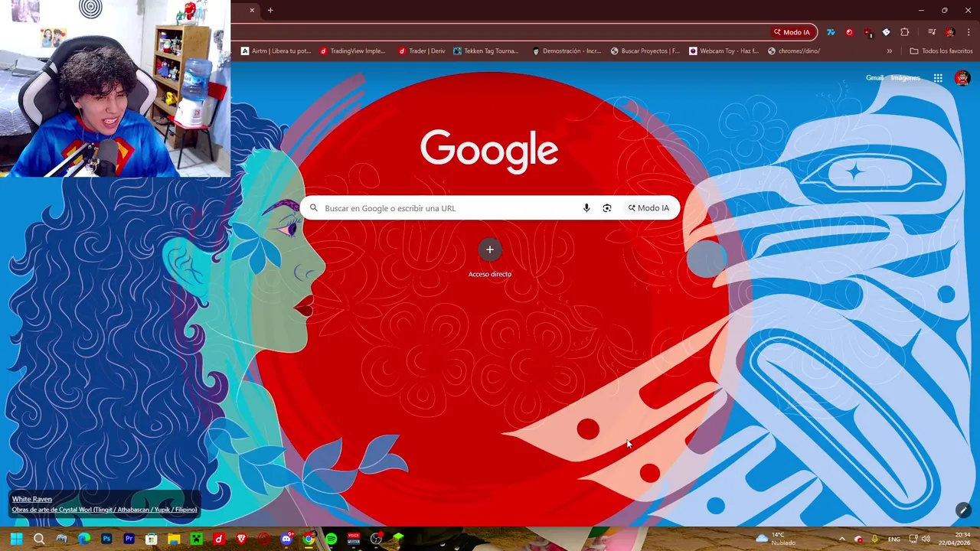
Task: Open Google Lens image search icon
Action: tap(607, 208)
